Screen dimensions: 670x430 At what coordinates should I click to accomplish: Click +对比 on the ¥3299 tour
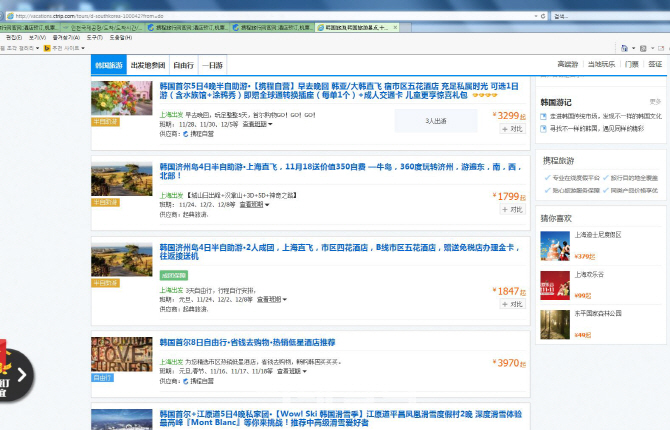click(x=512, y=129)
